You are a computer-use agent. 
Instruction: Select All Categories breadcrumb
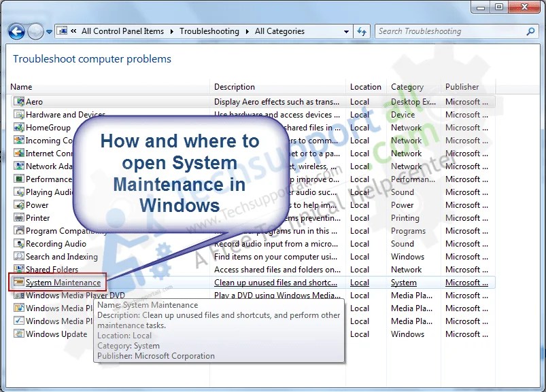[x=279, y=31]
